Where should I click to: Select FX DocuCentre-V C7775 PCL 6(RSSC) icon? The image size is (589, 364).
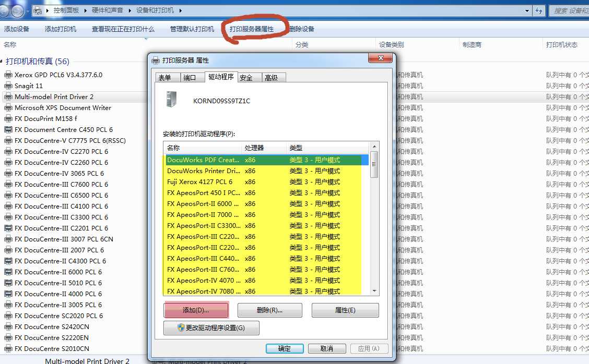[x=8, y=140]
